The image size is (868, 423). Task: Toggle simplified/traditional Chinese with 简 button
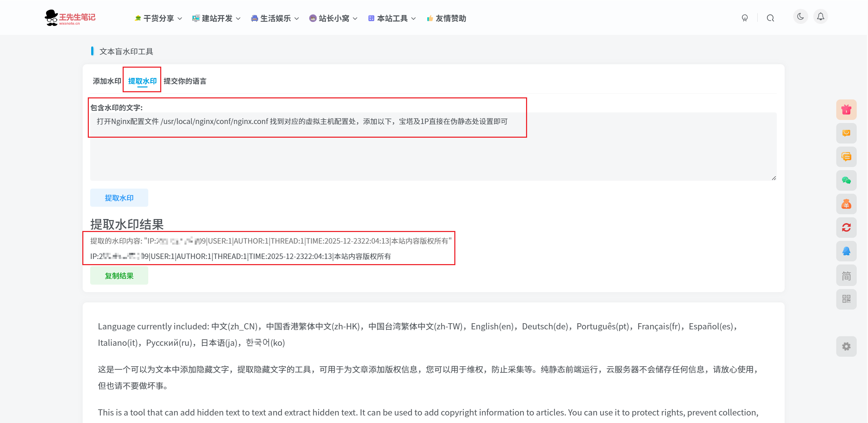pos(846,275)
